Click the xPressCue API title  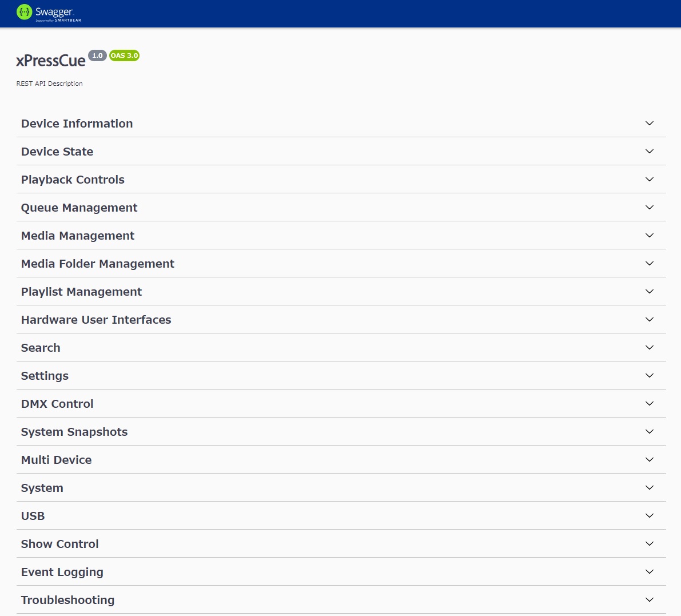pos(51,61)
